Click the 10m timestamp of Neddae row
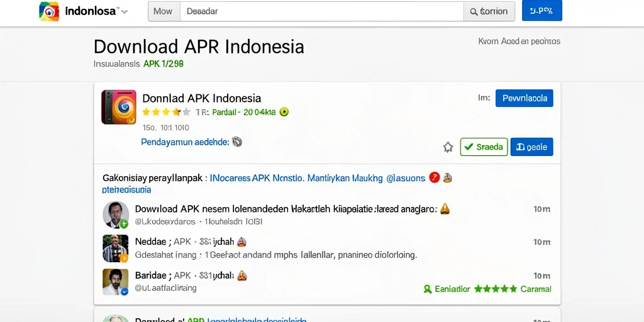The image size is (644, 322). coord(541,242)
